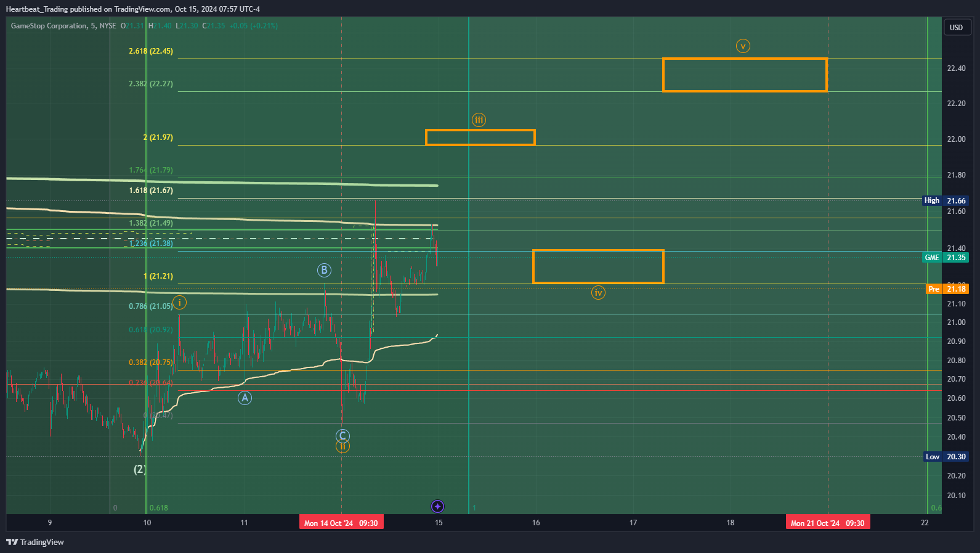Click the GME 21.35 current price label
The width and height of the screenshot is (980, 553).
click(946, 258)
